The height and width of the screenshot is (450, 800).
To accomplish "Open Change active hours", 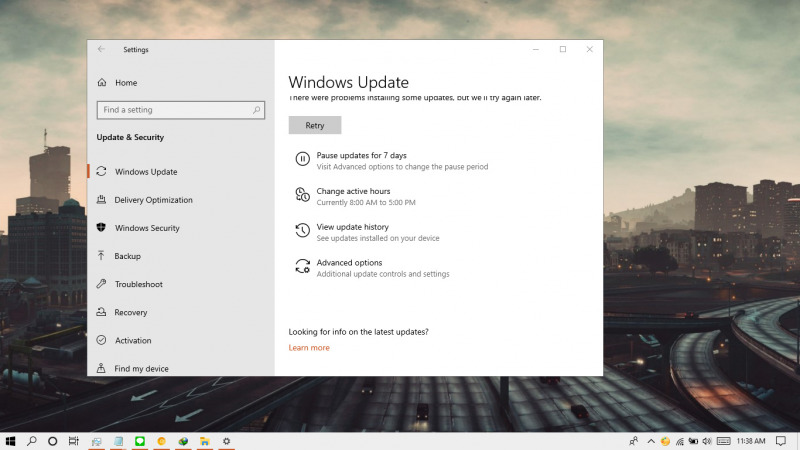I will [353, 191].
